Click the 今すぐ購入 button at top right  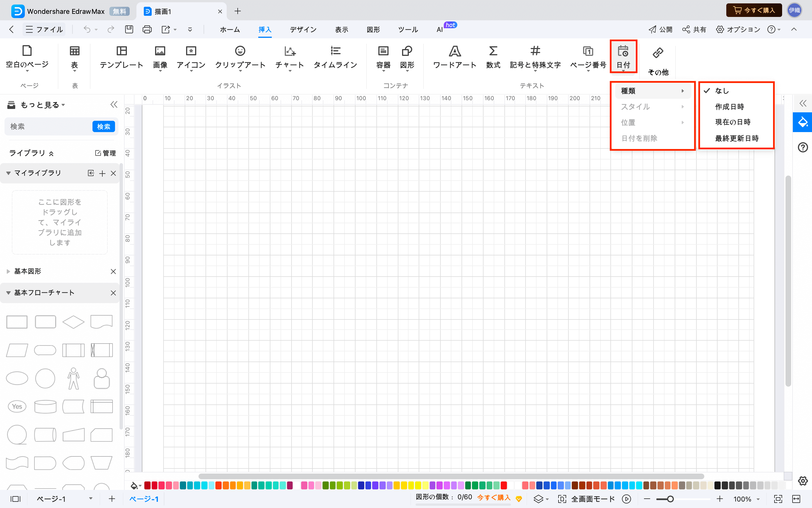click(754, 10)
